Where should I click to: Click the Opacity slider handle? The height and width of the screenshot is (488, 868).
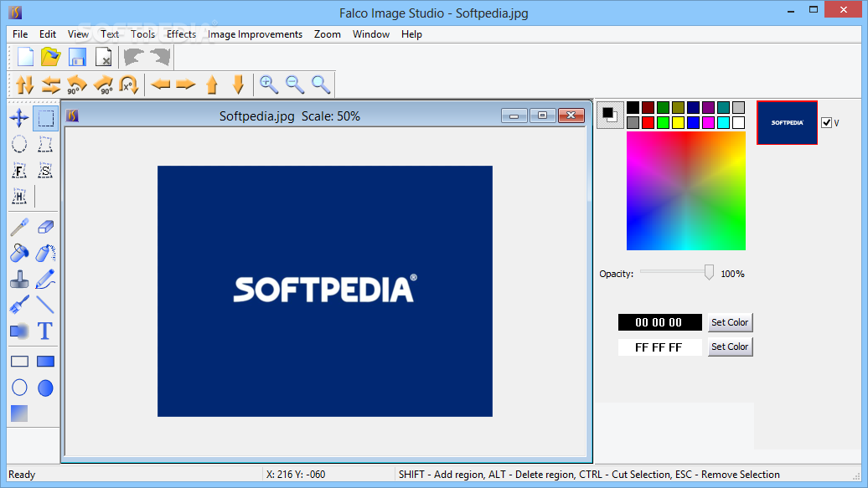click(x=709, y=272)
